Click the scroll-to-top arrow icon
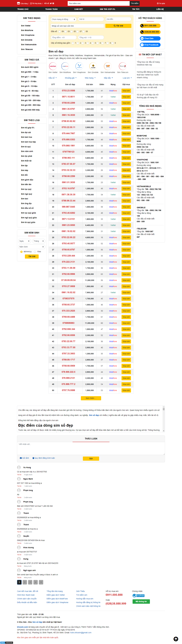 [176, 639]
